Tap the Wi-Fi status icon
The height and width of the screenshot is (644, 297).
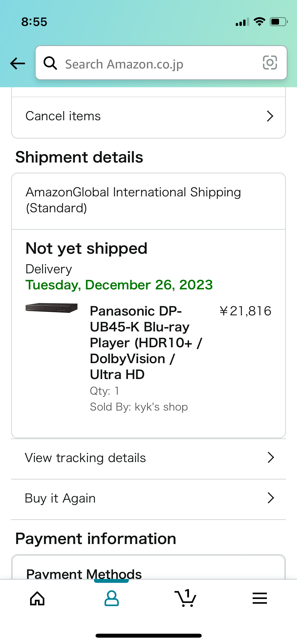click(x=259, y=22)
